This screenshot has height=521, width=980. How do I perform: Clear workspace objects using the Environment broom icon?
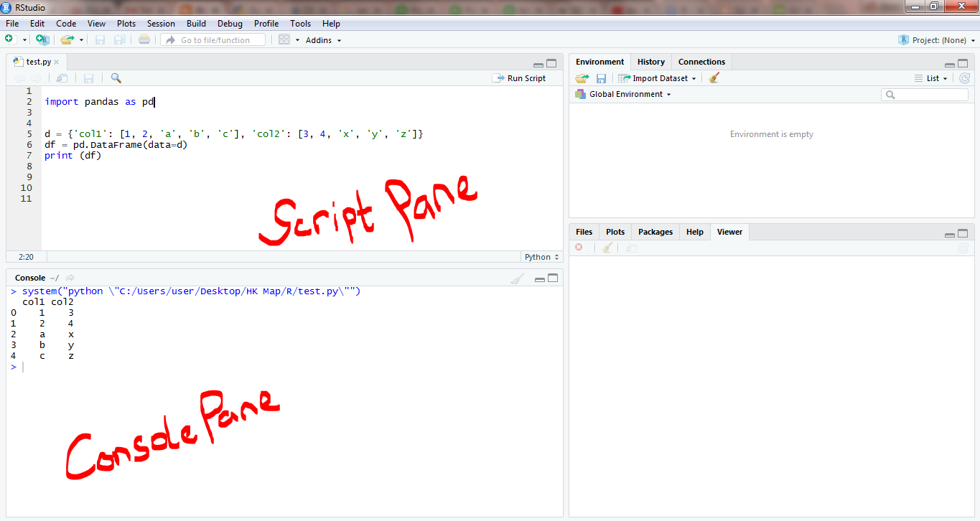[714, 78]
